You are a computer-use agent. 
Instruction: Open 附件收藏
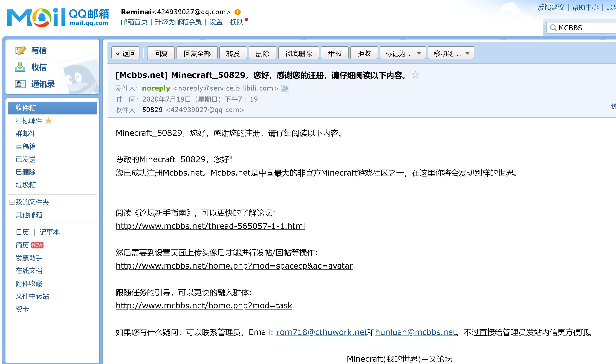[29, 284]
